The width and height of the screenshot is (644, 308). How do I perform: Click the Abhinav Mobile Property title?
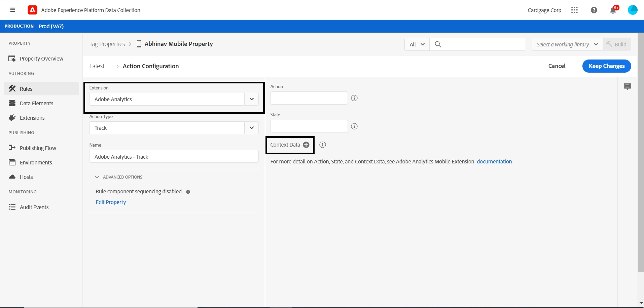click(x=179, y=44)
